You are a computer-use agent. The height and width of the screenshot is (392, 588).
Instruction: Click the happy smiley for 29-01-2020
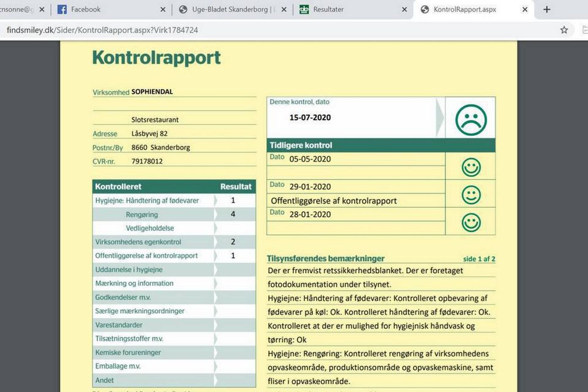pyautogui.click(x=471, y=195)
